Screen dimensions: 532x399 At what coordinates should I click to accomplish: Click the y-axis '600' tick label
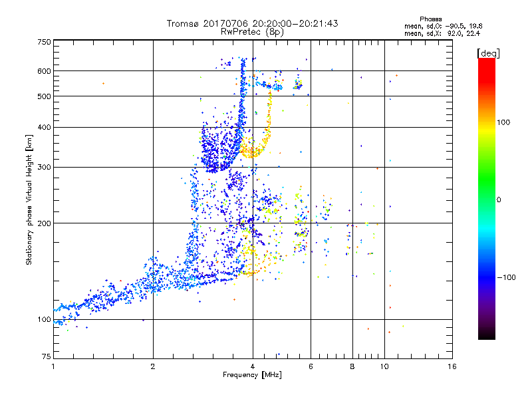coord(44,71)
